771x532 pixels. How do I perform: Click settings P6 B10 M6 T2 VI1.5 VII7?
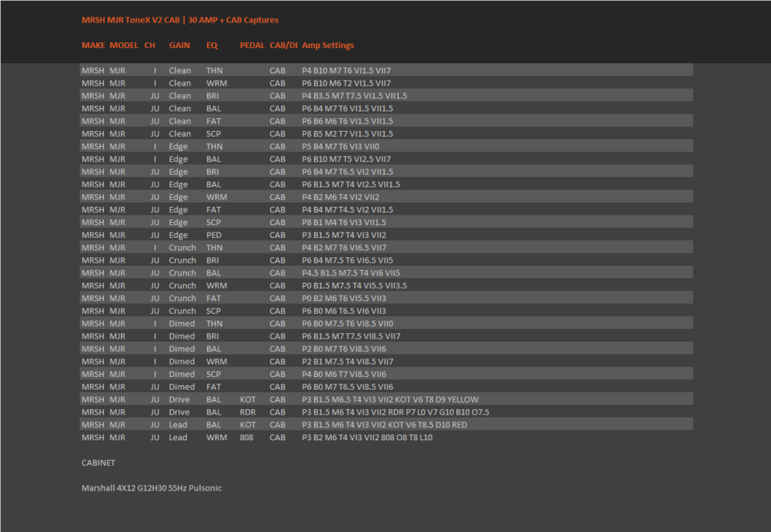click(346, 84)
